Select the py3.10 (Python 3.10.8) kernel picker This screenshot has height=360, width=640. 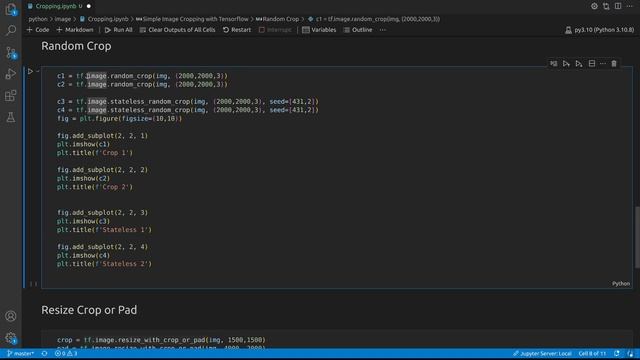[600, 30]
